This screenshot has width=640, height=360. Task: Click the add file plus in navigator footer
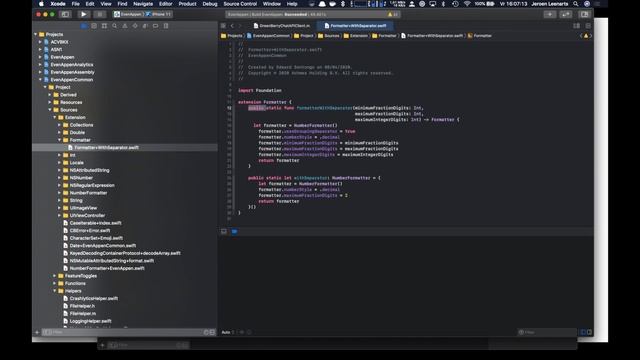(x=37, y=332)
